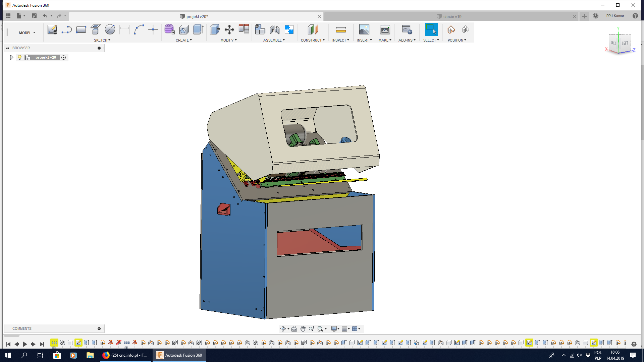Screen dimensions: 644x362
Task: Expand the Browser panel tree
Action: coord(11,57)
